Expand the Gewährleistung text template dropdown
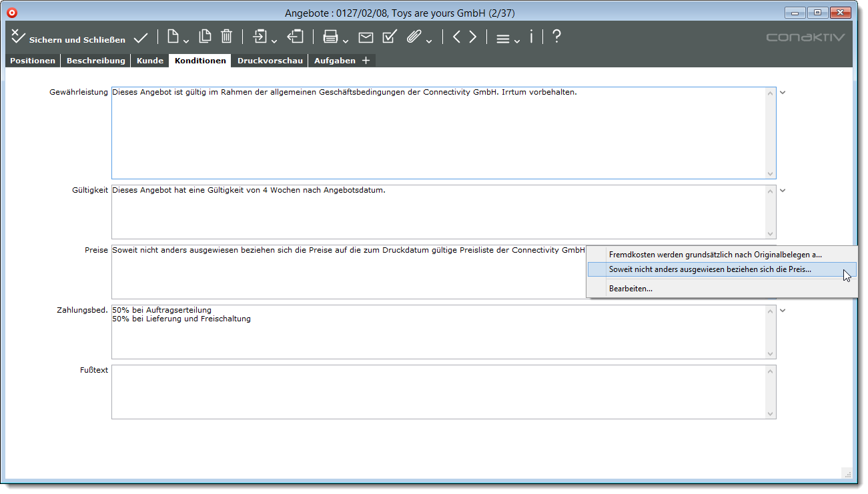 [783, 93]
